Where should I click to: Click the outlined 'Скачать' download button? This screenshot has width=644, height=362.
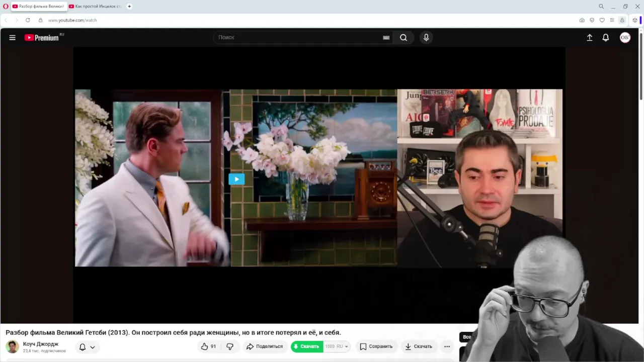tap(419, 346)
